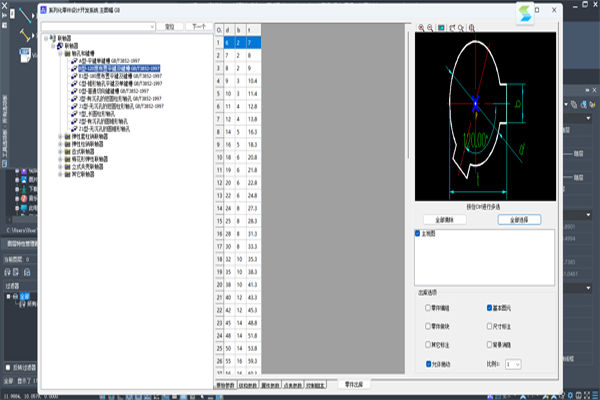Toggle the 允许拖动 checkbox
The width and height of the screenshot is (600, 400).
428,364
